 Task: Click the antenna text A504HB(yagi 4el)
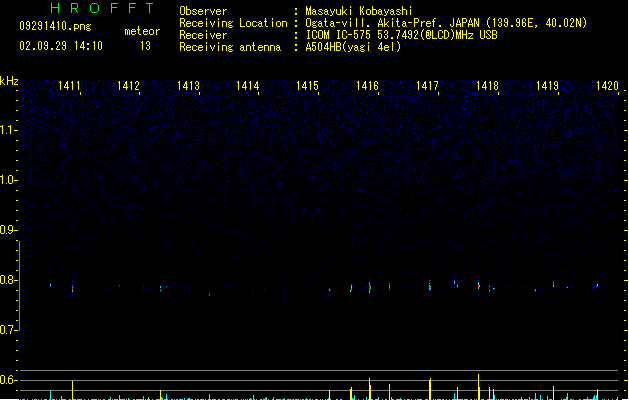[x=353, y=47]
